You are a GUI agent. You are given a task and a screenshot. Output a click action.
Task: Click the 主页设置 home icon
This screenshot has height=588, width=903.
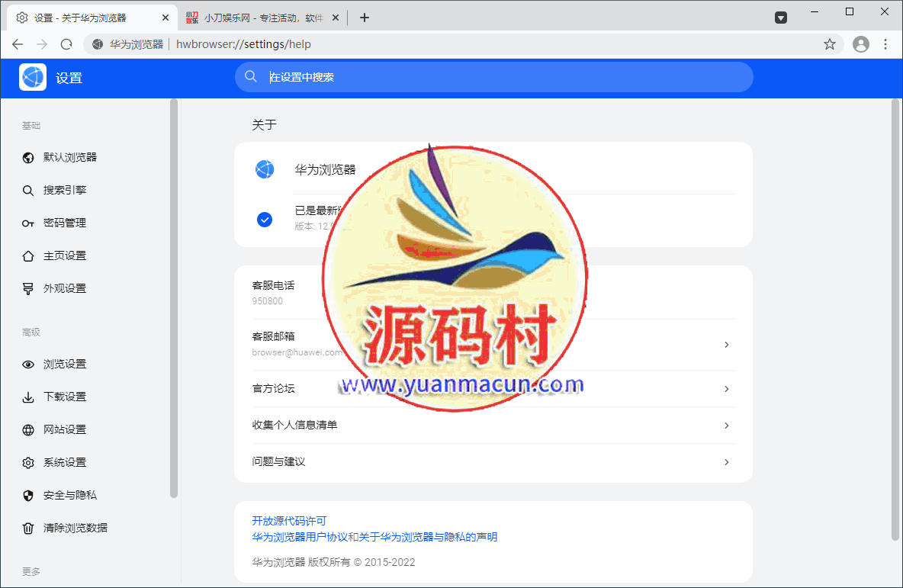27,255
